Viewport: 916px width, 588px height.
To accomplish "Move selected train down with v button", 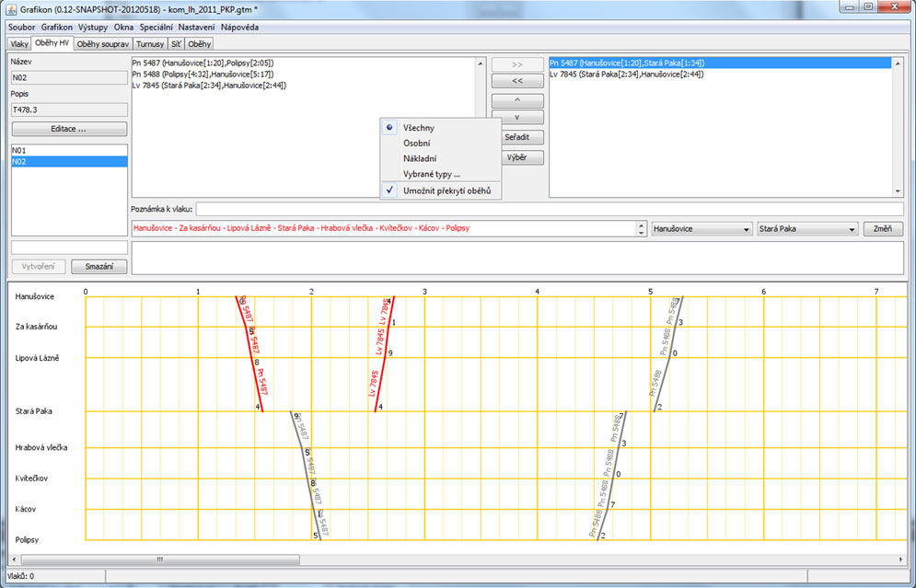I will tap(517, 118).
